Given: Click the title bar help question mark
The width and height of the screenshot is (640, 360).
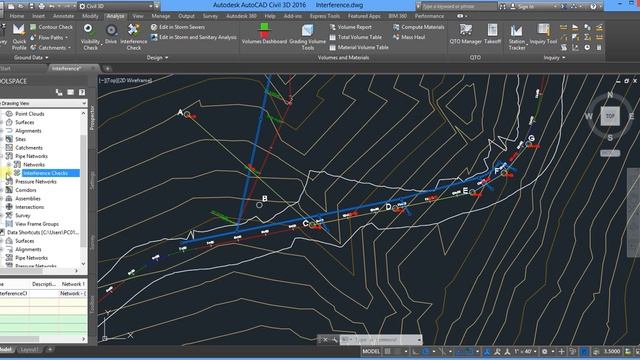Looking at the screenshot, I should click(593, 6).
